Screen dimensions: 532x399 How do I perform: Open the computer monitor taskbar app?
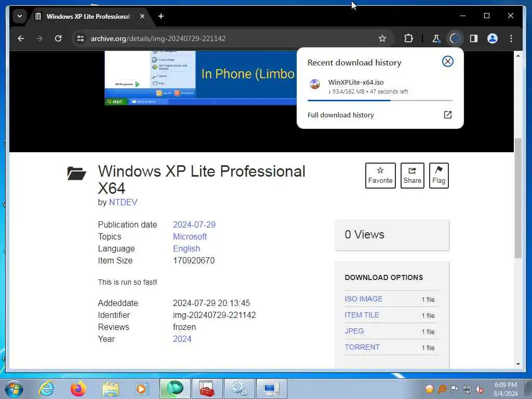[271, 389]
